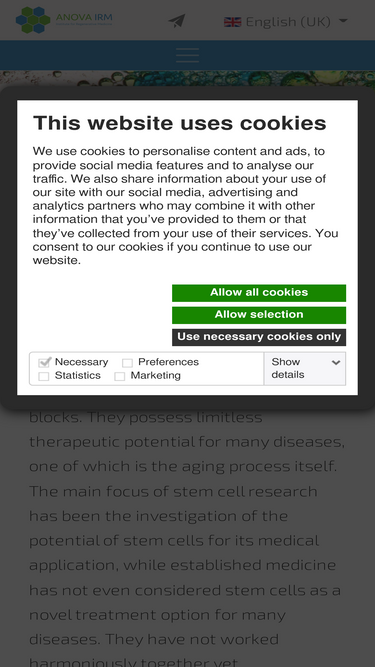Screen dimensions: 375x667
Task: Toggle the Necessary cookies checkbox
Action: 44,362
